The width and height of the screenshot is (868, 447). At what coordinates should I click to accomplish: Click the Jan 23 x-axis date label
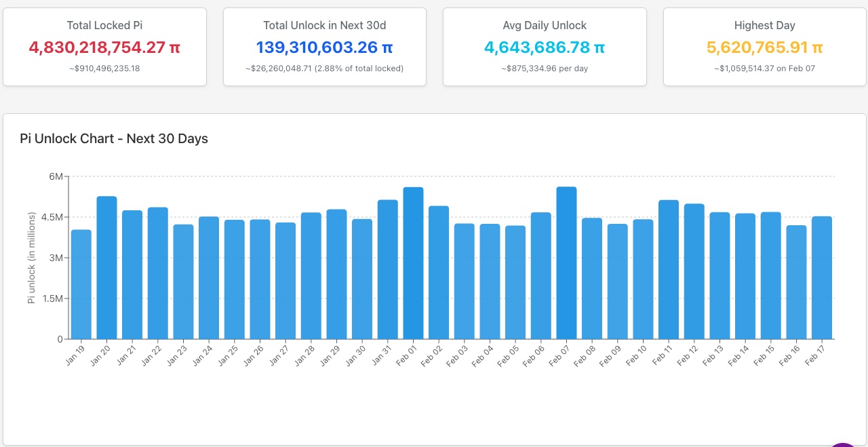177,355
